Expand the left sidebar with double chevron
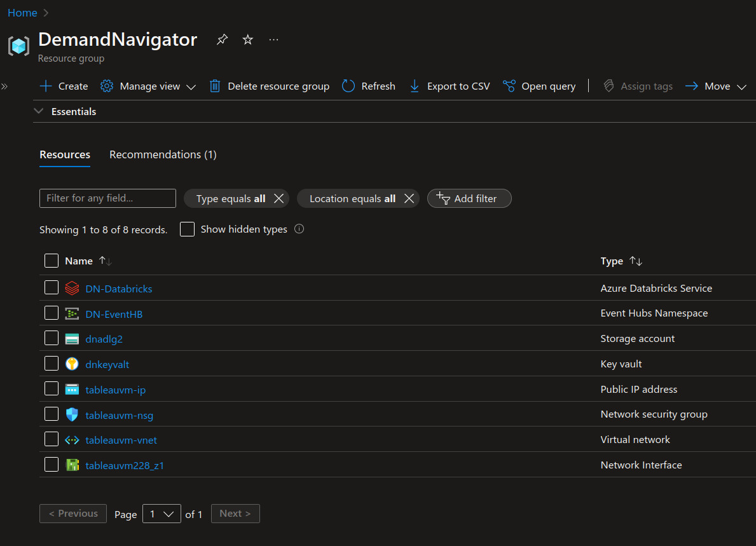Viewport: 756px width, 546px height. point(4,86)
